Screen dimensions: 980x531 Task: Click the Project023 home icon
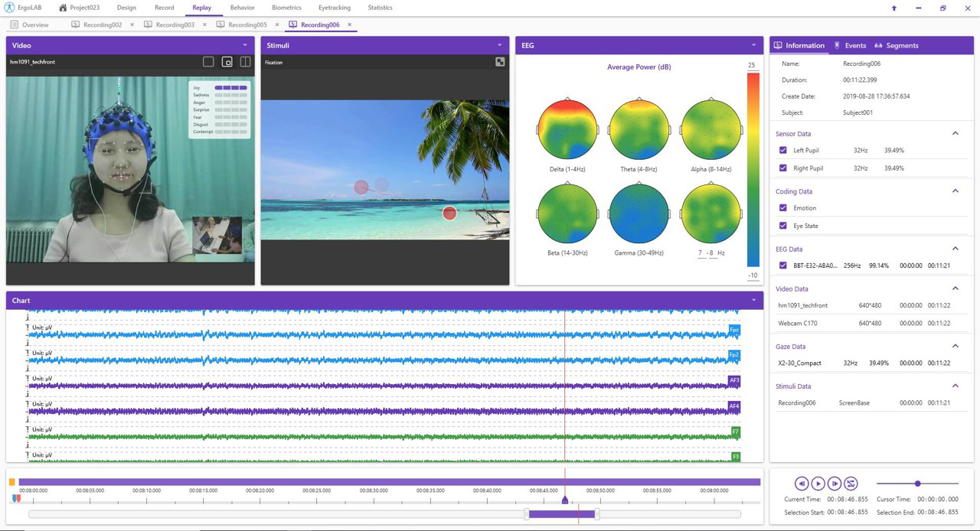click(63, 8)
